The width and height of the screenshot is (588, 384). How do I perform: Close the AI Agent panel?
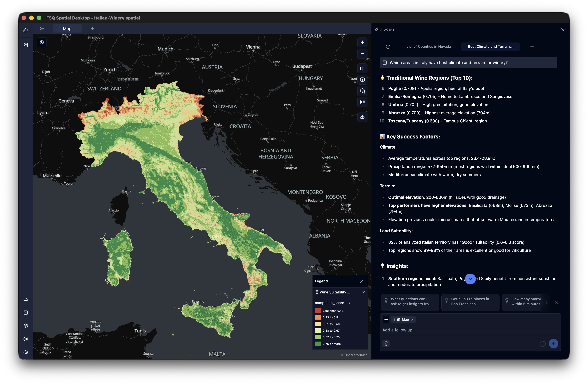click(563, 30)
